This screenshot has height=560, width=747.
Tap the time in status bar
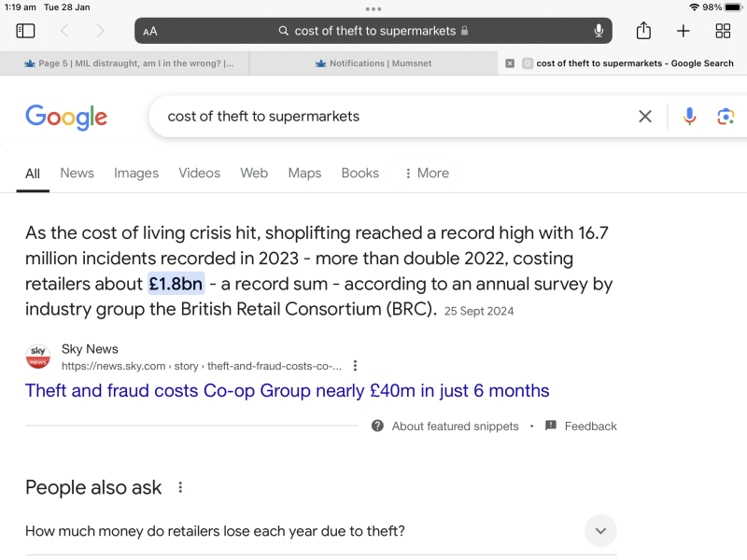point(20,7)
